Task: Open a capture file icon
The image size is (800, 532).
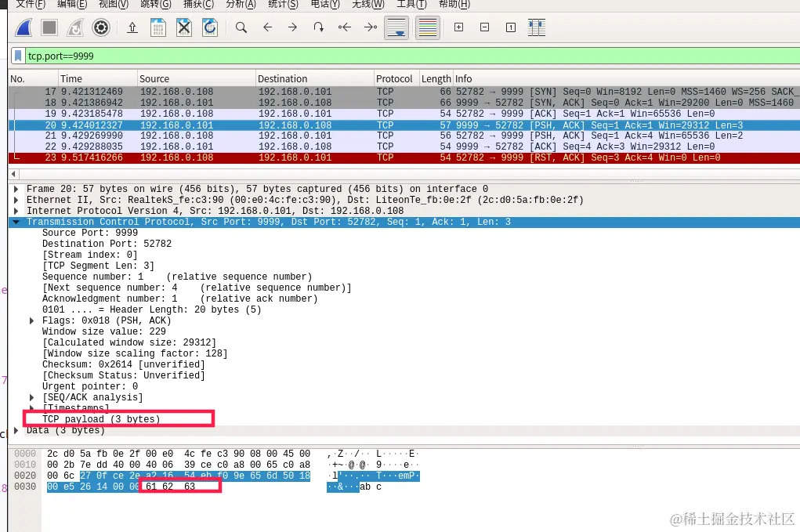Action: [132, 27]
